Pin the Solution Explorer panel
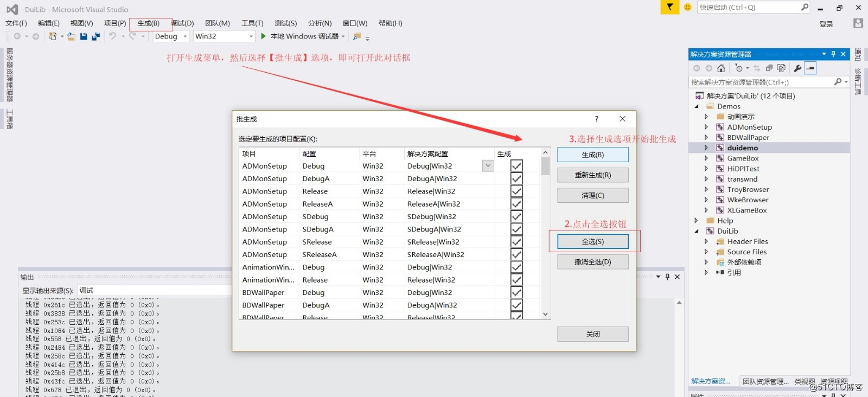 click(833, 54)
